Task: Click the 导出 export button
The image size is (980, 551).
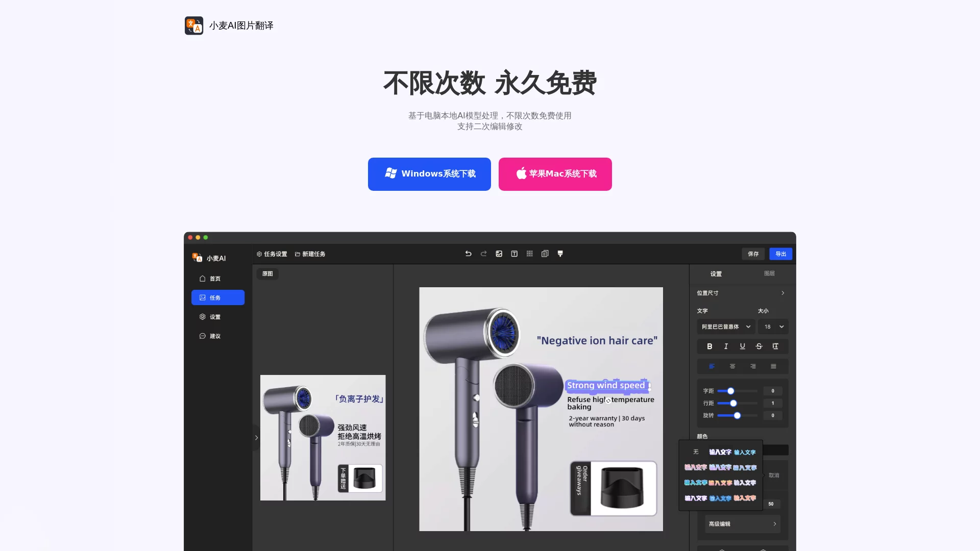Action: (x=781, y=254)
